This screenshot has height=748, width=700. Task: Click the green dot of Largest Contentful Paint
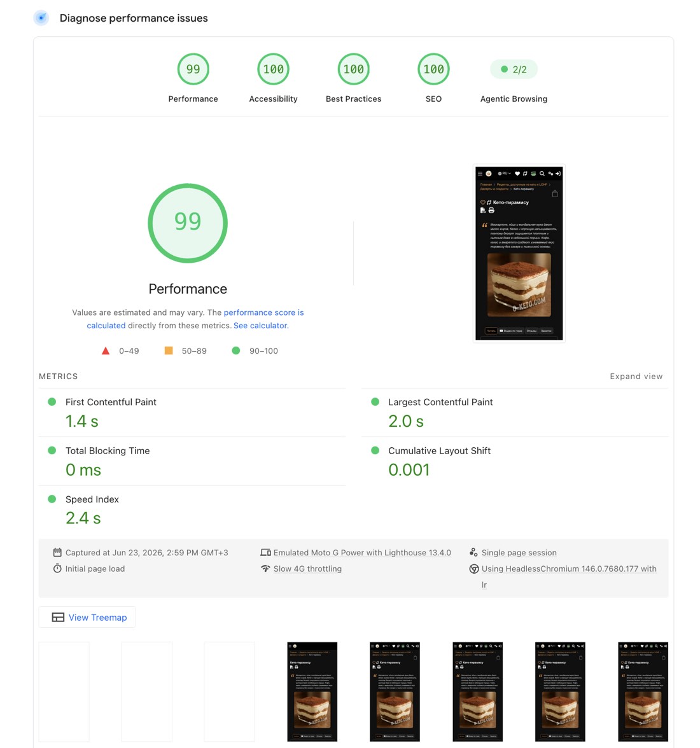pos(375,402)
